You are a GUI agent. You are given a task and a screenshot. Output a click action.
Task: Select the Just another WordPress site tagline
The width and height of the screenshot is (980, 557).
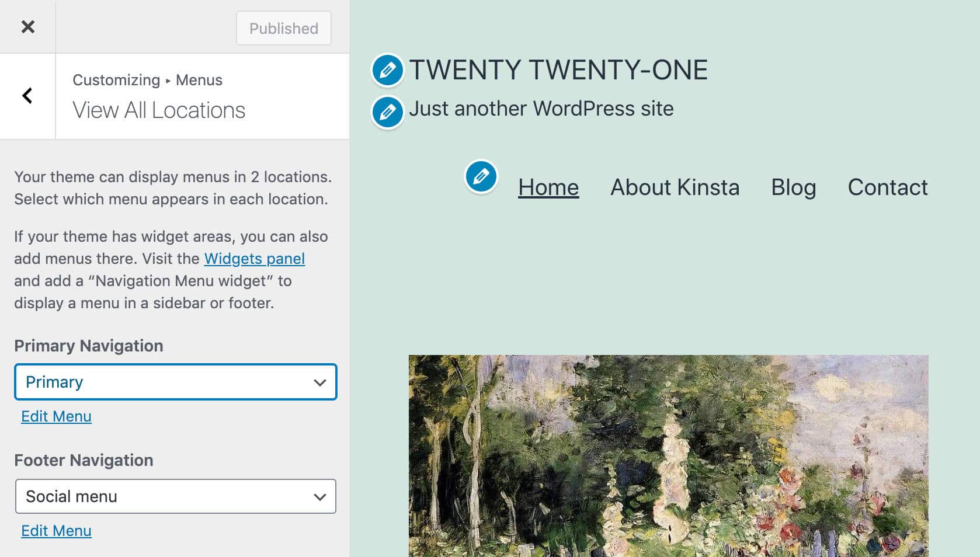542,109
